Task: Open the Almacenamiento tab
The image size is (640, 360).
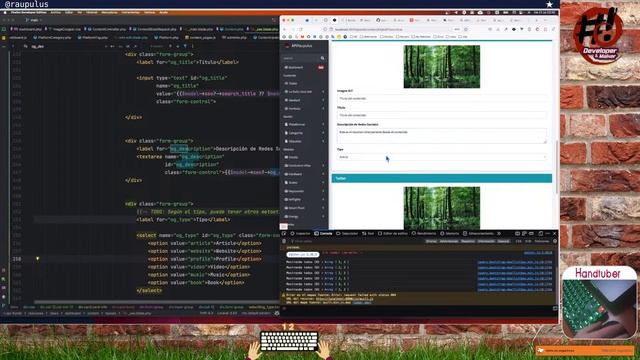Action: click(478, 233)
